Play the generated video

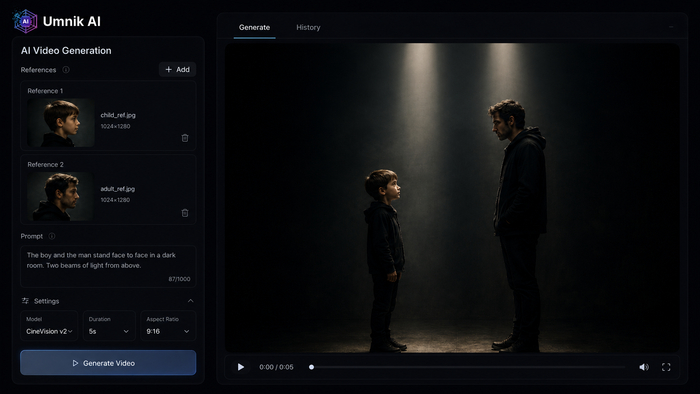click(x=241, y=367)
